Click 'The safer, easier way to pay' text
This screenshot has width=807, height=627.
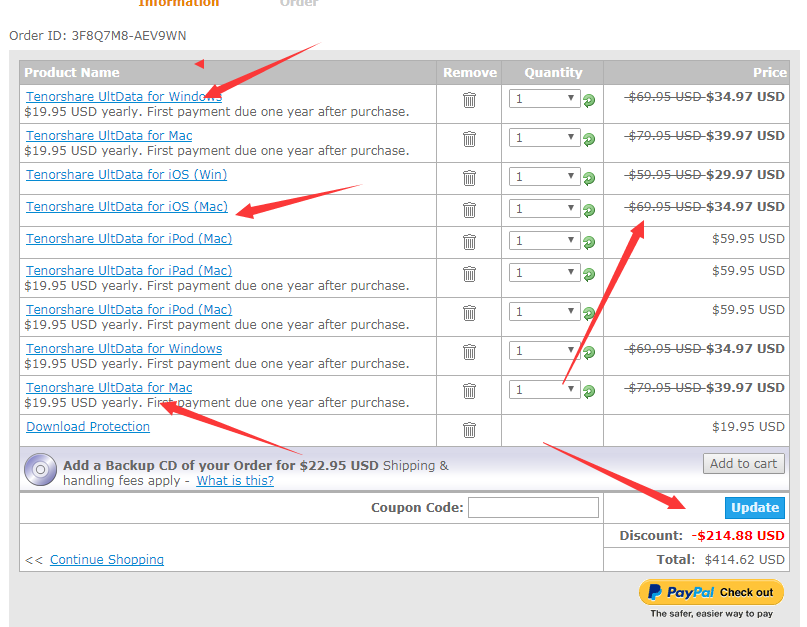711,614
